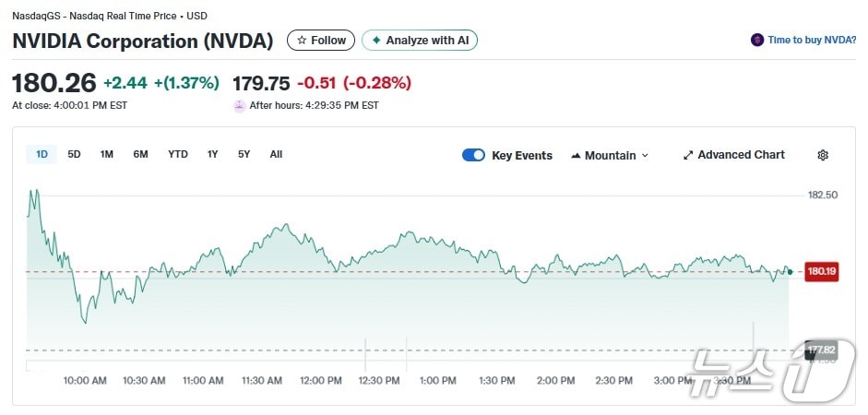Open chart settings gear icon
This screenshot has height=415, width=868.
(823, 155)
